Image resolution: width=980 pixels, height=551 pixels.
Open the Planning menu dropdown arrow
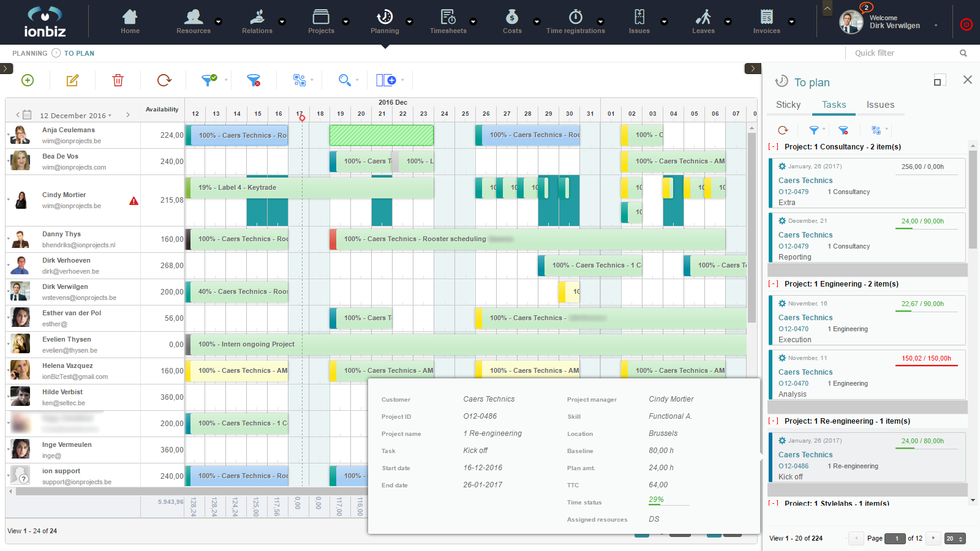409,21
